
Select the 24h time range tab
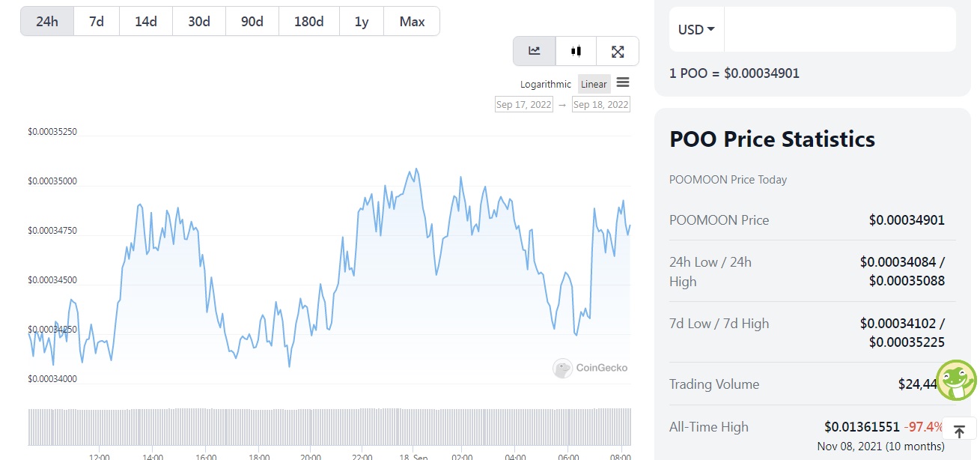(47, 21)
